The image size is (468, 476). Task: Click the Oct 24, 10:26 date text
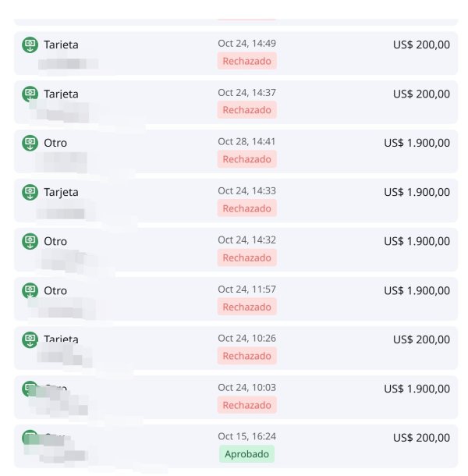pos(246,338)
